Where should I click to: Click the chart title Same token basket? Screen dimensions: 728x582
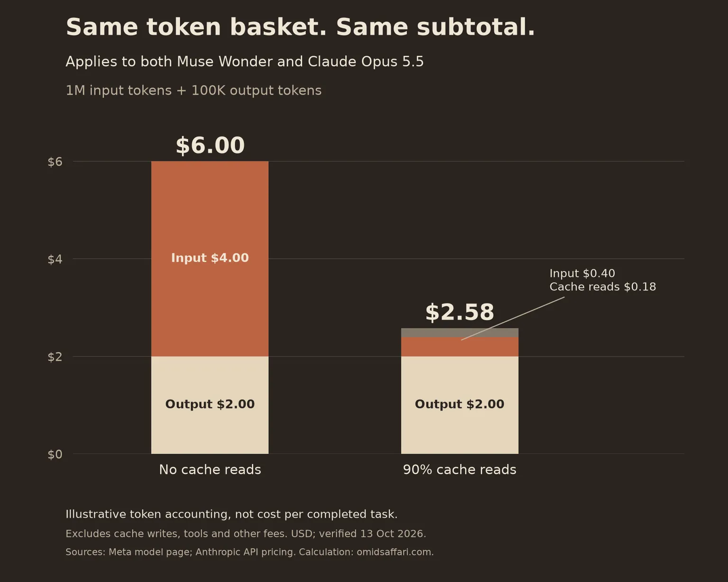point(300,27)
